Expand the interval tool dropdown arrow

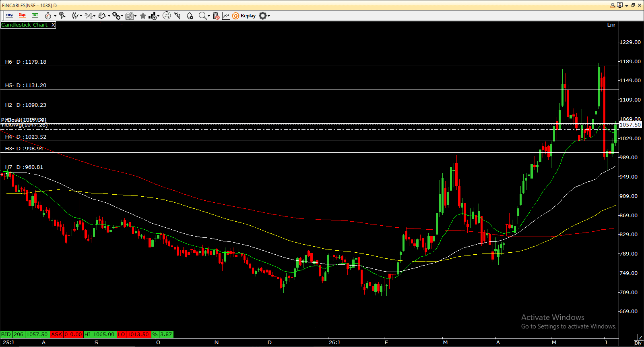55,16
